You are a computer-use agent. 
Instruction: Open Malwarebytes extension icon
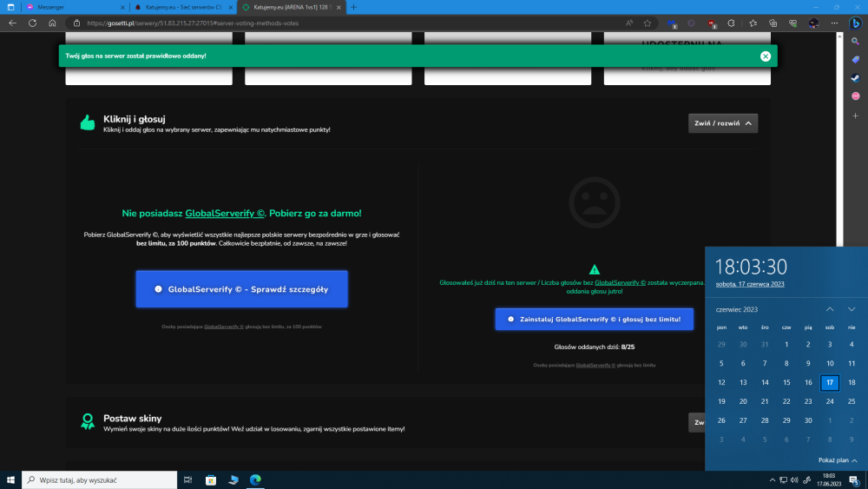672,23
